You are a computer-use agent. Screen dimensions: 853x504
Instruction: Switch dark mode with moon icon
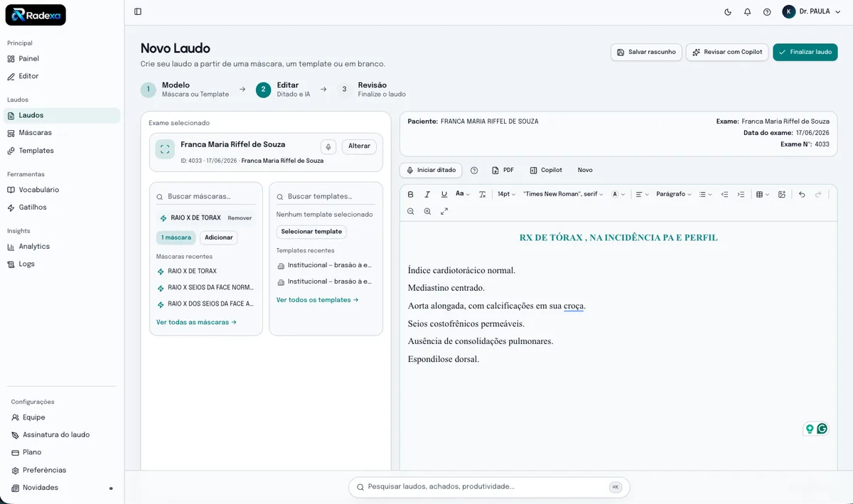728,12
